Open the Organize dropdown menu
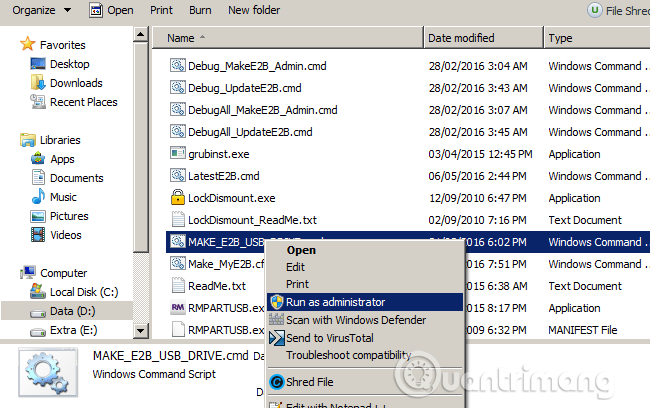This screenshot has width=650, height=408. 41,10
